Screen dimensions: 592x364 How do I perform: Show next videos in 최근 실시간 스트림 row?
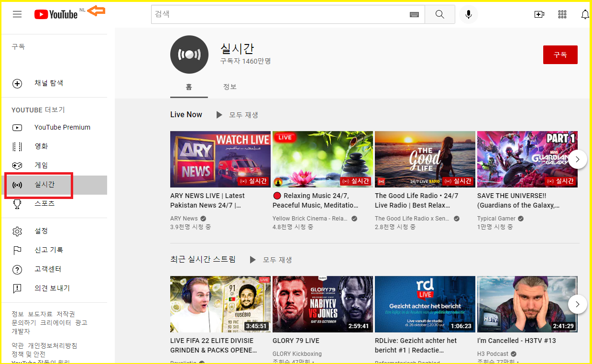click(578, 304)
